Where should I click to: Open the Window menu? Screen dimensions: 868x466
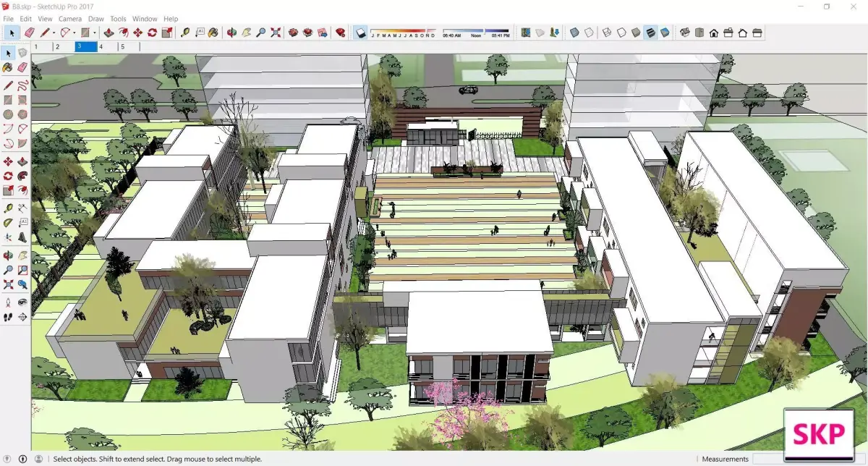point(145,18)
